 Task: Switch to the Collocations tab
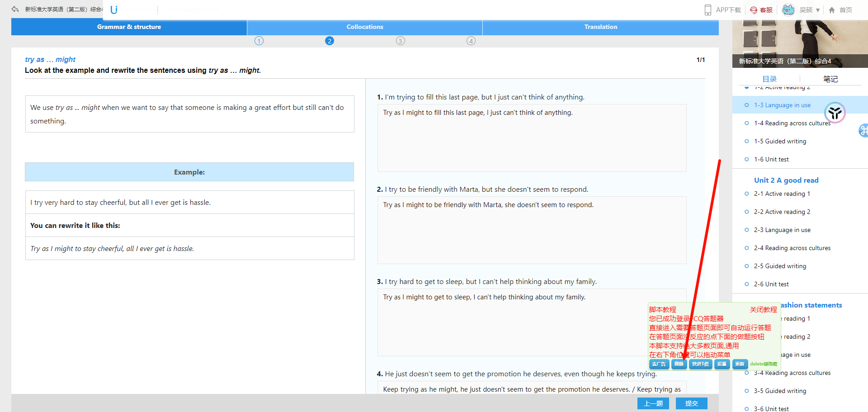(365, 27)
